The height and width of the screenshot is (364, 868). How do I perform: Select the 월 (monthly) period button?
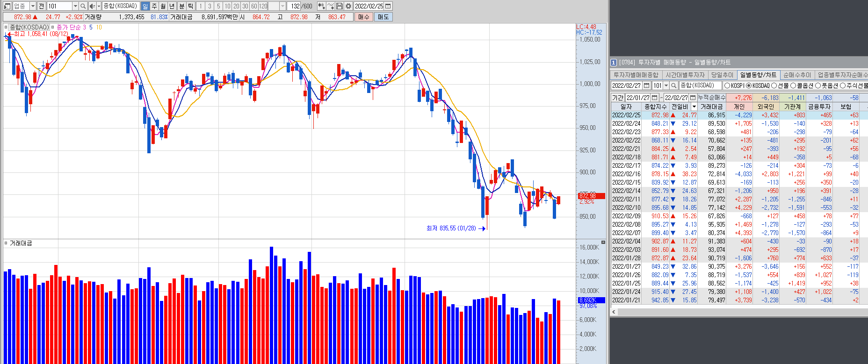tap(163, 6)
